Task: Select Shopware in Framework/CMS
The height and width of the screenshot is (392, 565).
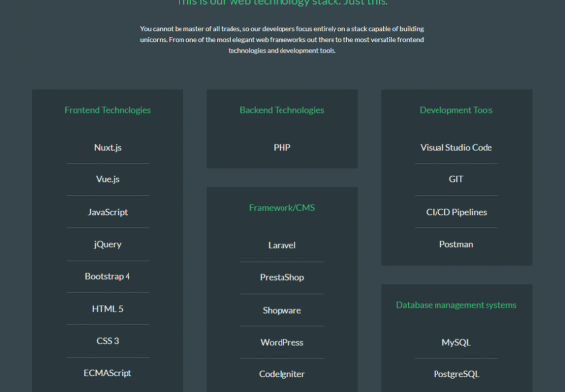Action: tap(282, 311)
